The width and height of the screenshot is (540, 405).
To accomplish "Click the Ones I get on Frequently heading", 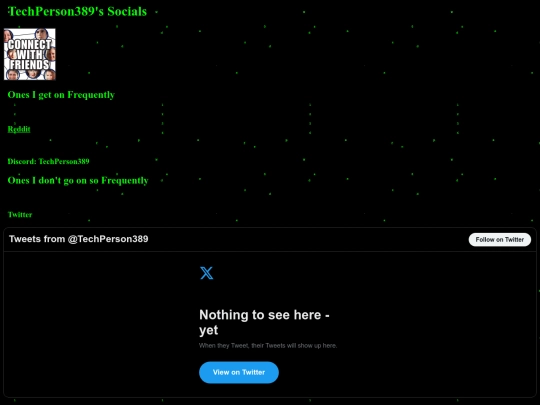I will click(x=61, y=95).
